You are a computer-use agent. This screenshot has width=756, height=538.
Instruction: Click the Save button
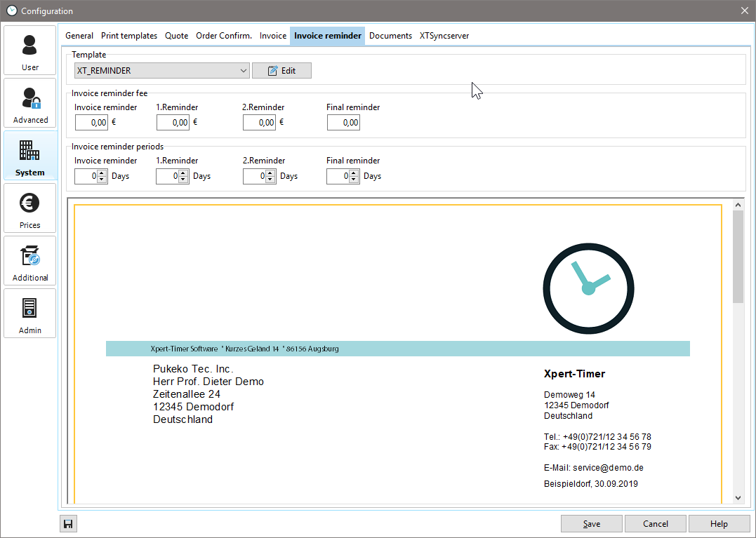click(x=591, y=524)
